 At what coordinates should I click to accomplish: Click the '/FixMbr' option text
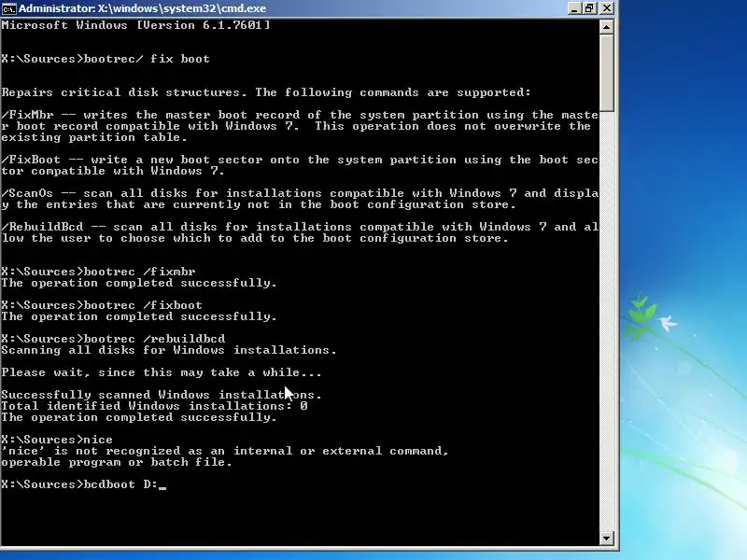click(27, 115)
